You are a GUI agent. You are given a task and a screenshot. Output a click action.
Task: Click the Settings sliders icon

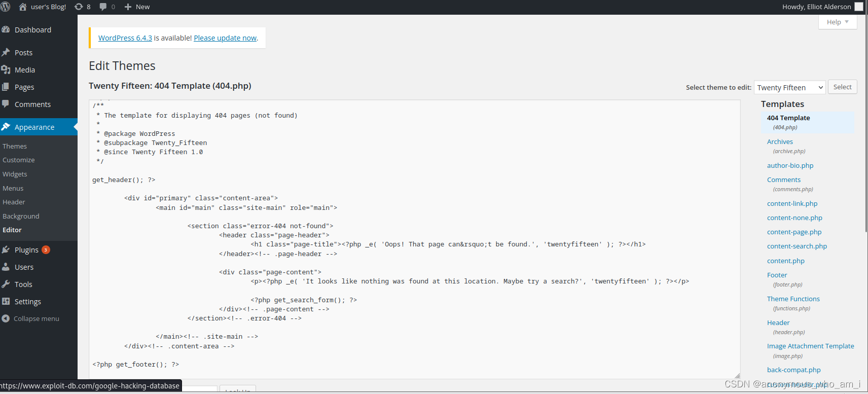tap(6, 301)
